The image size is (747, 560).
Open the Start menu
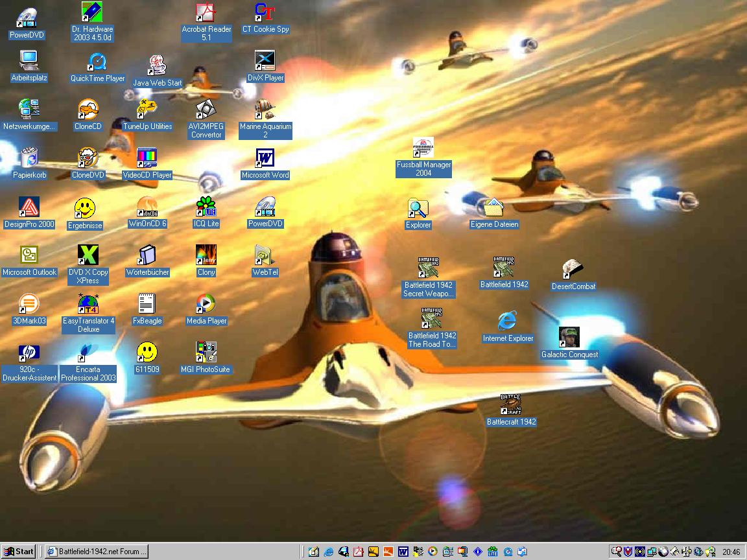pyautogui.click(x=18, y=552)
